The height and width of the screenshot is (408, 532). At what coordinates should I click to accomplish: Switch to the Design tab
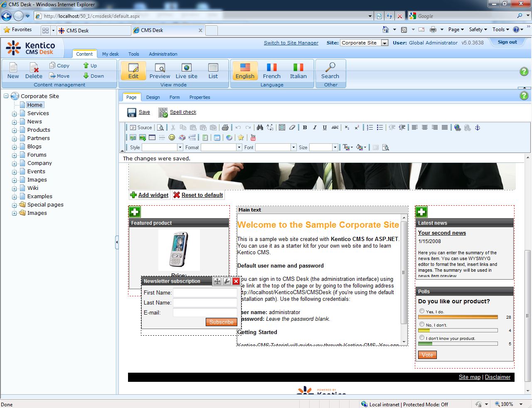click(x=153, y=97)
